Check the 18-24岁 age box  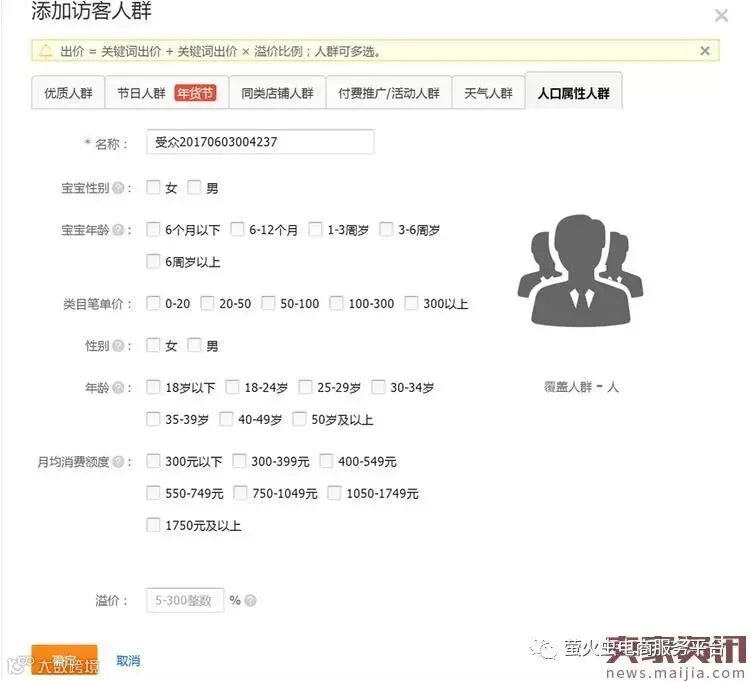click(232, 386)
